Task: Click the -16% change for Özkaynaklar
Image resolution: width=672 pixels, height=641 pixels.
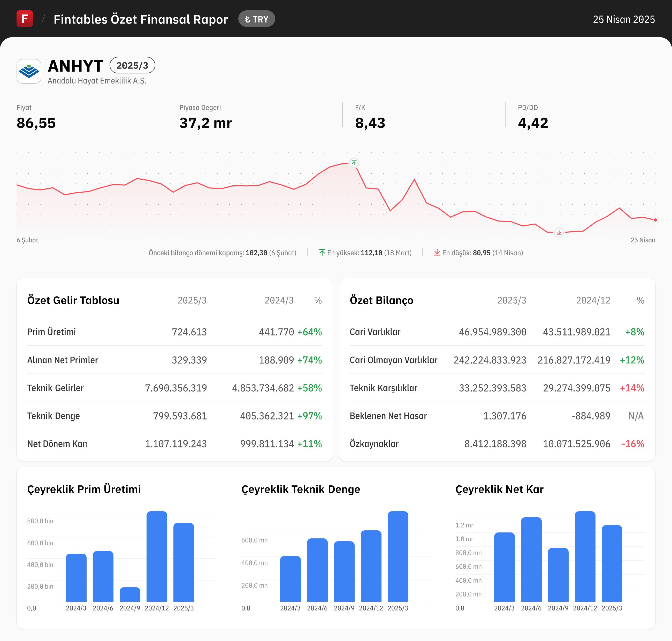Action: coord(633,444)
